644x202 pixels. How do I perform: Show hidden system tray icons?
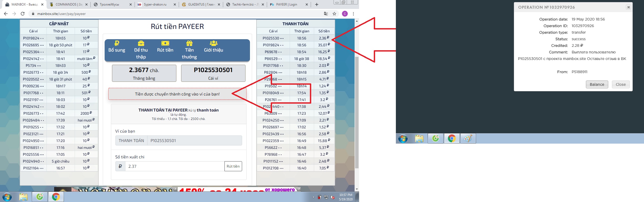[313, 197]
